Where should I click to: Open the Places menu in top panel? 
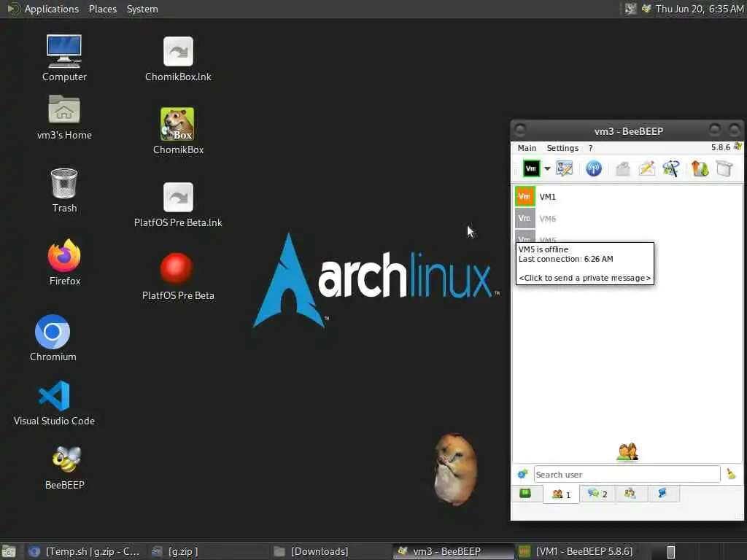102,9
